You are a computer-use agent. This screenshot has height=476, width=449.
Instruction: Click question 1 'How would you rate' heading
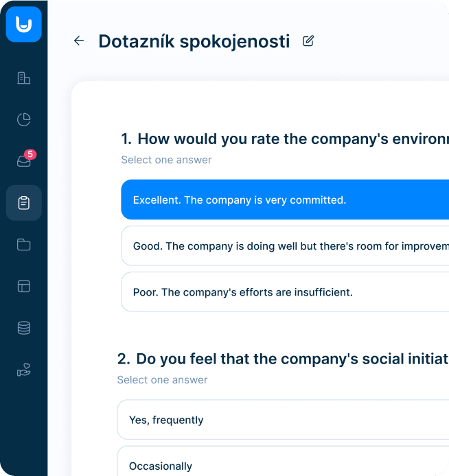coord(285,139)
